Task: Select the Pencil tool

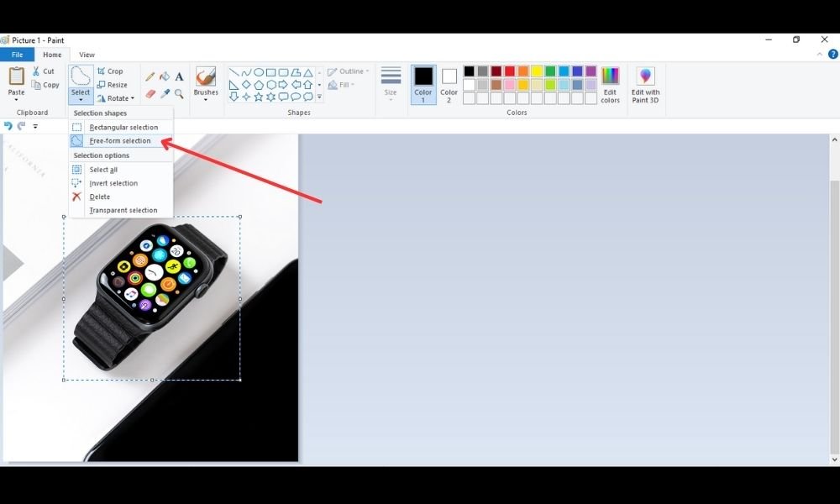Action: click(x=150, y=77)
